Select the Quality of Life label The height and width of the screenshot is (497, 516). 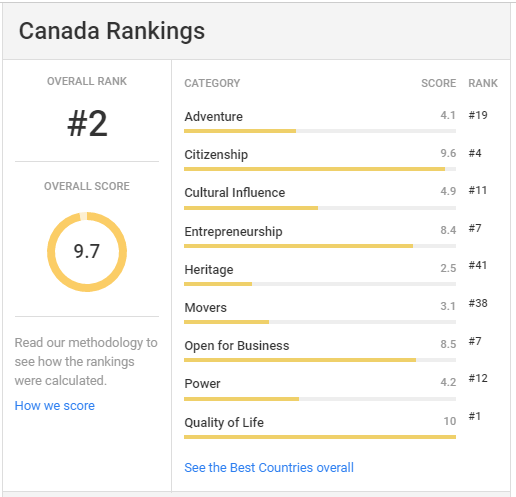(224, 422)
